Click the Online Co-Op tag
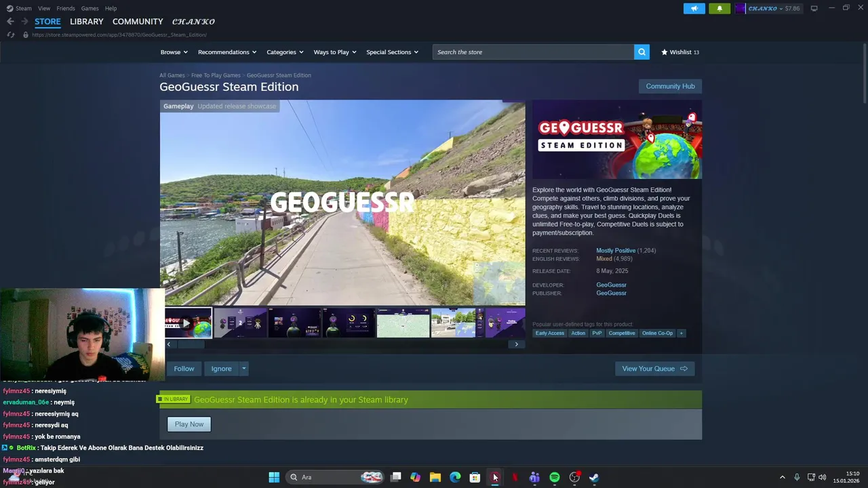The image size is (868, 488). [x=657, y=333]
